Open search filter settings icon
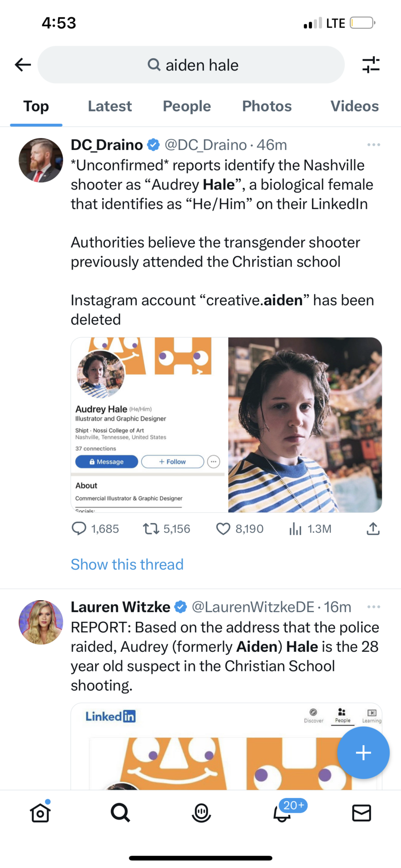 click(x=371, y=65)
